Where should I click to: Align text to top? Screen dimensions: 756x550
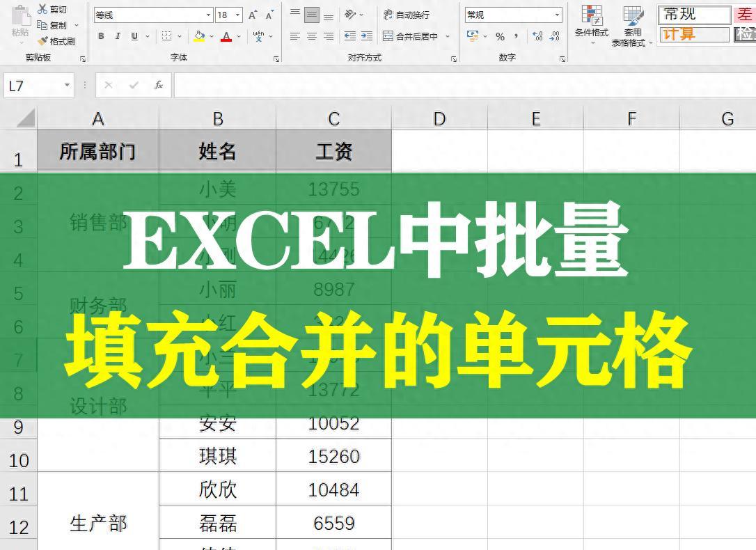(x=295, y=15)
